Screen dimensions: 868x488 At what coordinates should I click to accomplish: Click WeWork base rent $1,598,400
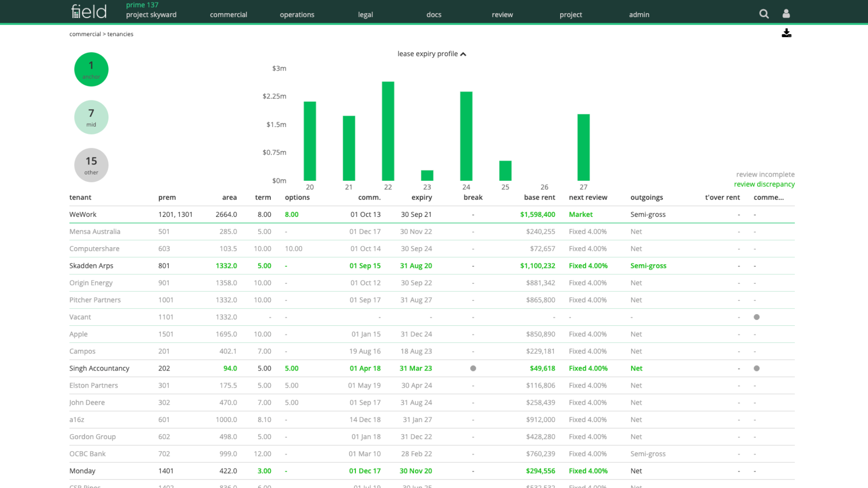coord(538,215)
